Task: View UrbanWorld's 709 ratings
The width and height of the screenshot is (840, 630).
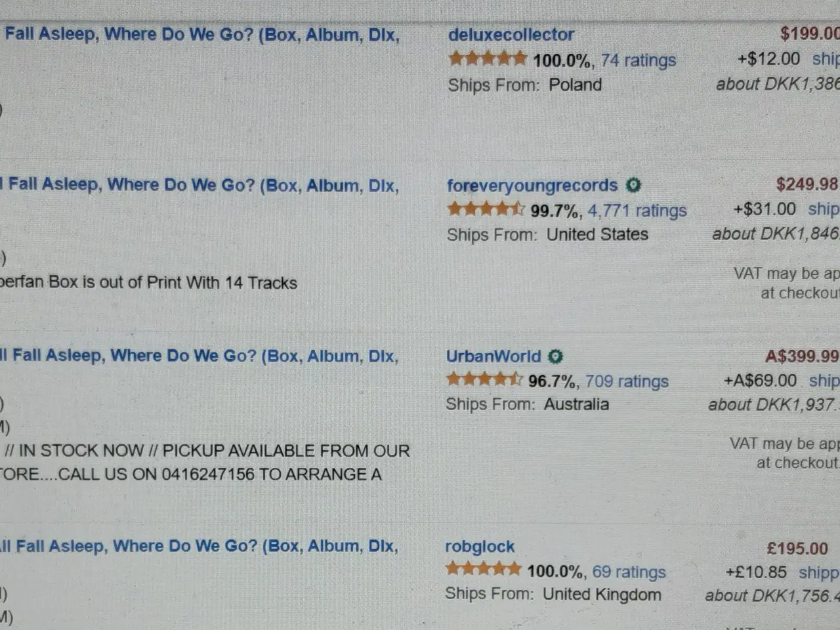Action: point(627,381)
